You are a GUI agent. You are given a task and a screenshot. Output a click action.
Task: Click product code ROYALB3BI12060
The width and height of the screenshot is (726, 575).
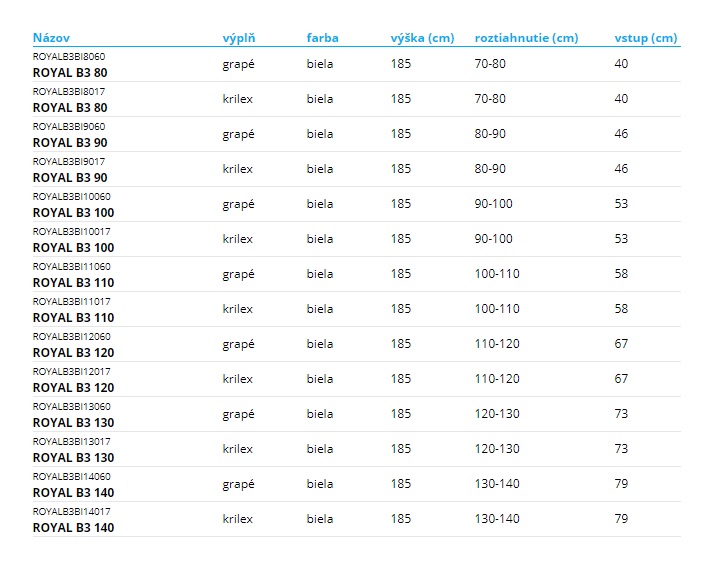pyautogui.click(x=72, y=337)
